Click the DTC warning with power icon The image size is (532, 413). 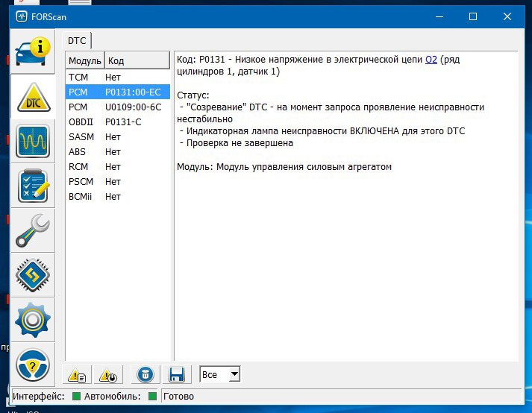(108, 375)
